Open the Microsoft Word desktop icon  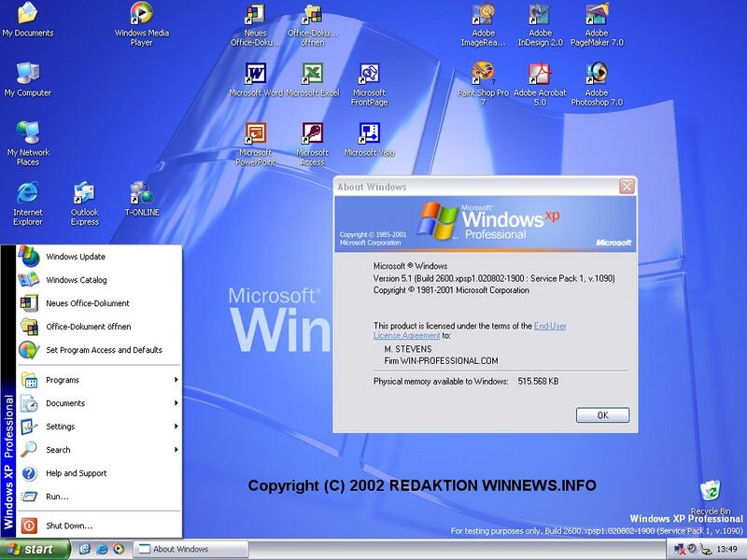(255, 74)
